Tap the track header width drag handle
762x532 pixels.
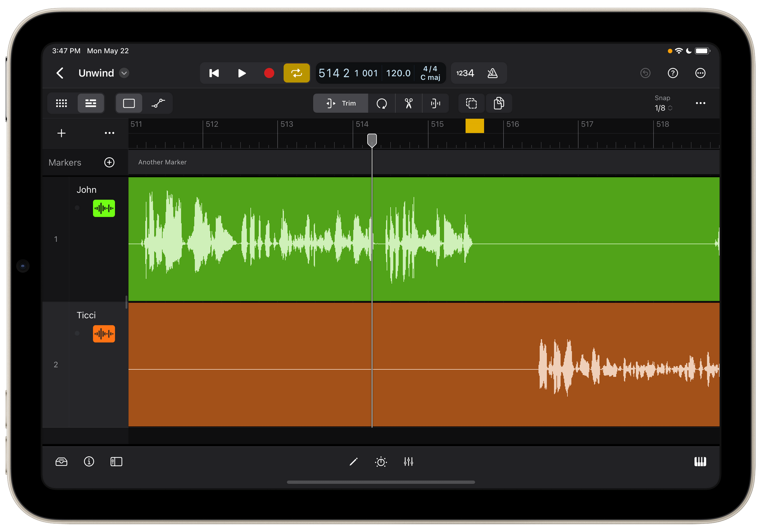[127, 302]
